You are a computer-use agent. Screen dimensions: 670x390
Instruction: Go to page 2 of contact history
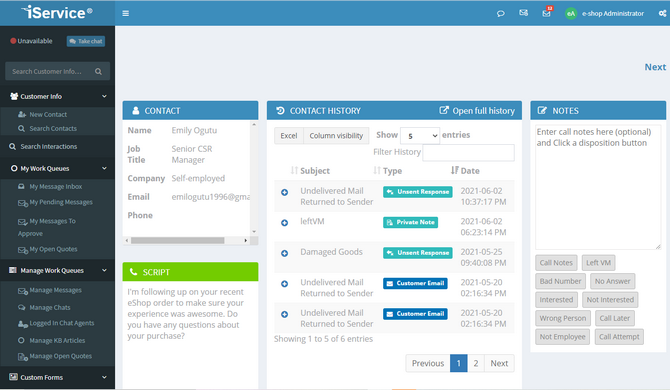coord(476,364)
